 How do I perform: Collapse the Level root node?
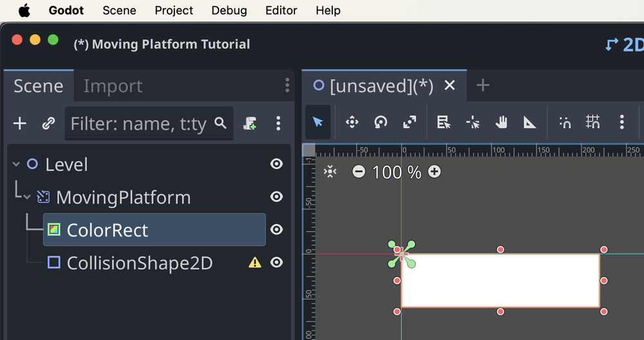click(17, 164)
